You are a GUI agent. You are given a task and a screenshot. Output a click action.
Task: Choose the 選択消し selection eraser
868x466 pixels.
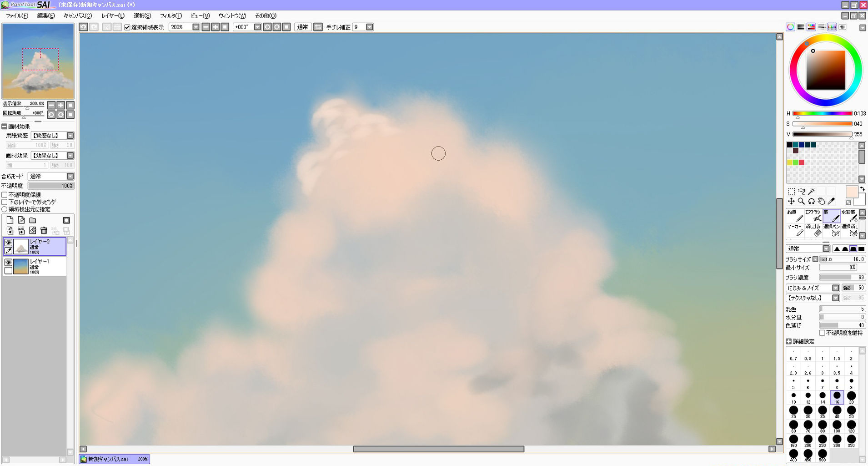coord(849,230)
